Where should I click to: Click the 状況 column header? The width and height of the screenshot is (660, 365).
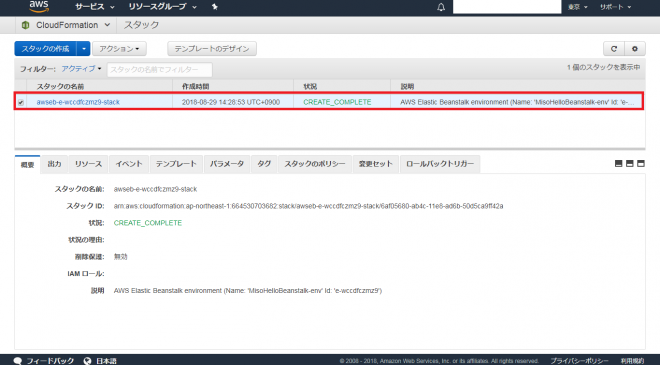(x=310, y=86)
